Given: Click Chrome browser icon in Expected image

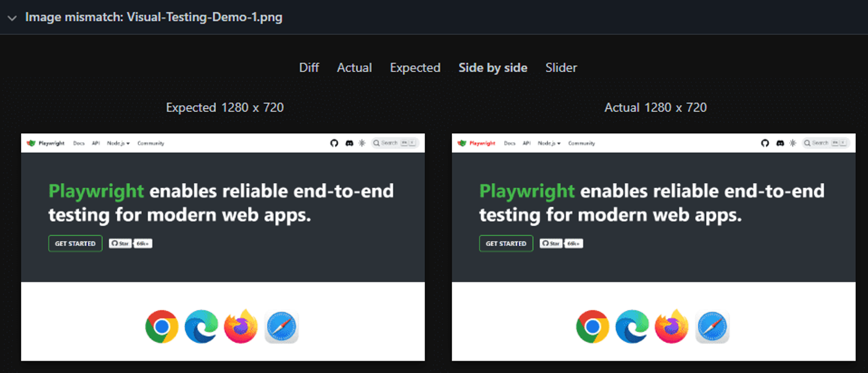Looking at the screenshot, I should [x=162, y=326].
